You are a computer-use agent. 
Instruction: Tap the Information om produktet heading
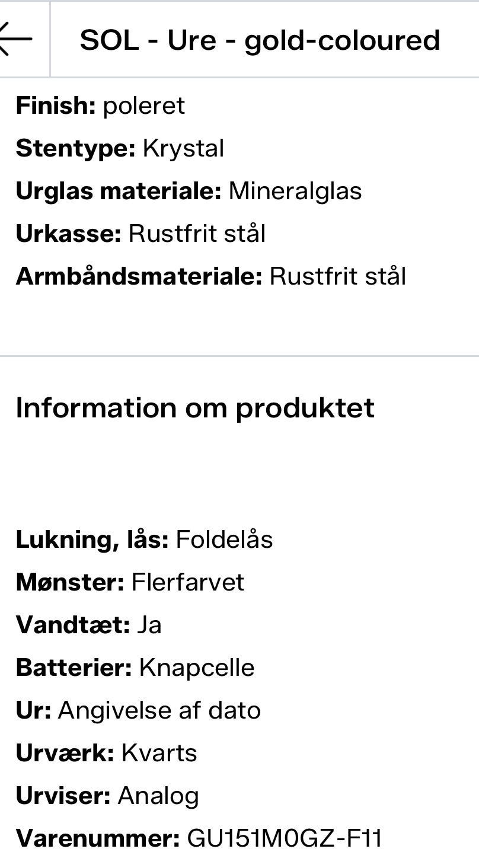click(195, 408)
